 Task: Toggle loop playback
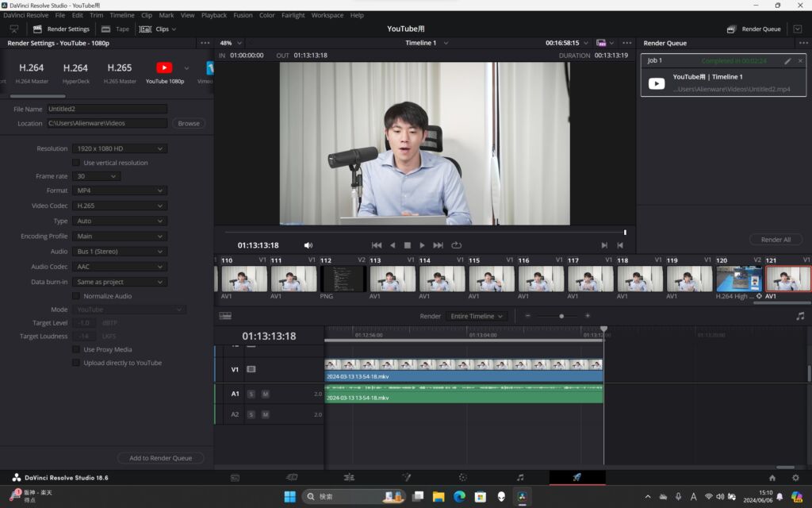456,245
